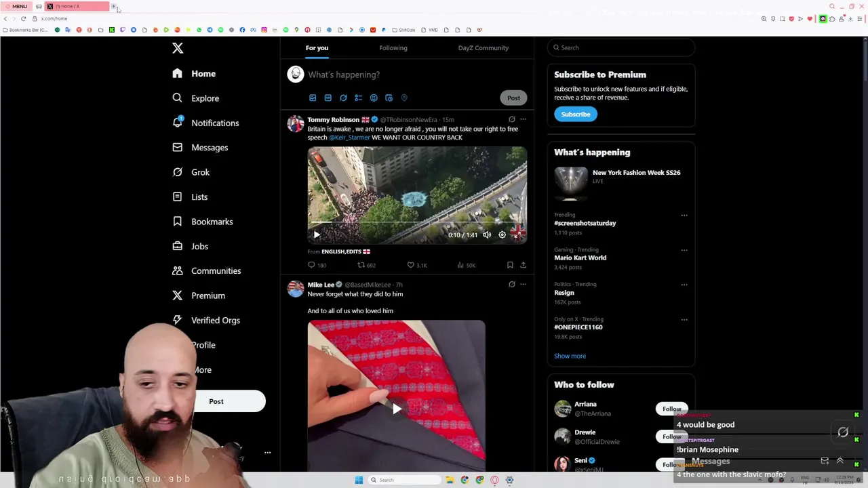The width and height of the screenshot is (868, 488).
Task: Open more options on Mike Lee post
Action: point(523,285)
